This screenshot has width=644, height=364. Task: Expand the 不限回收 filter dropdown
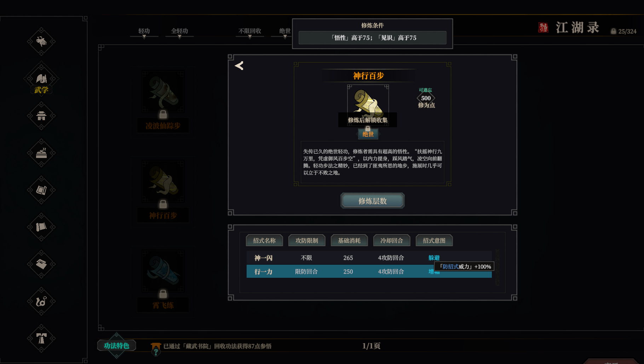pos(250,32)
